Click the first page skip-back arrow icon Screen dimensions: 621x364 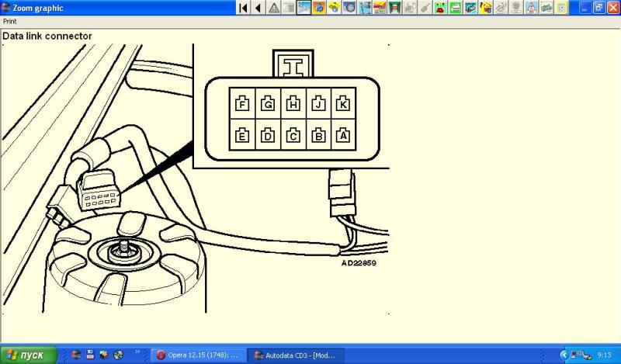click(x=243, y=8)
